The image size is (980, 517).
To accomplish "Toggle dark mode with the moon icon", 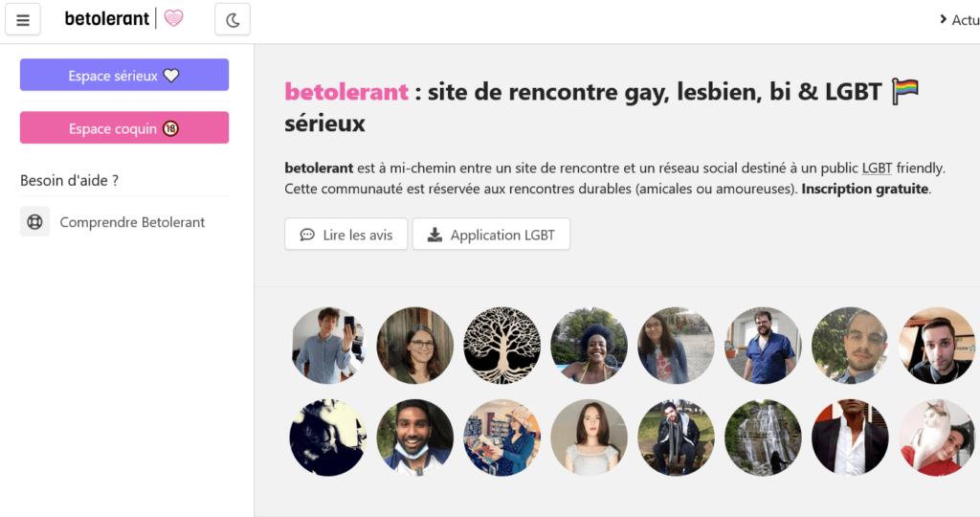I will (232, 19).
